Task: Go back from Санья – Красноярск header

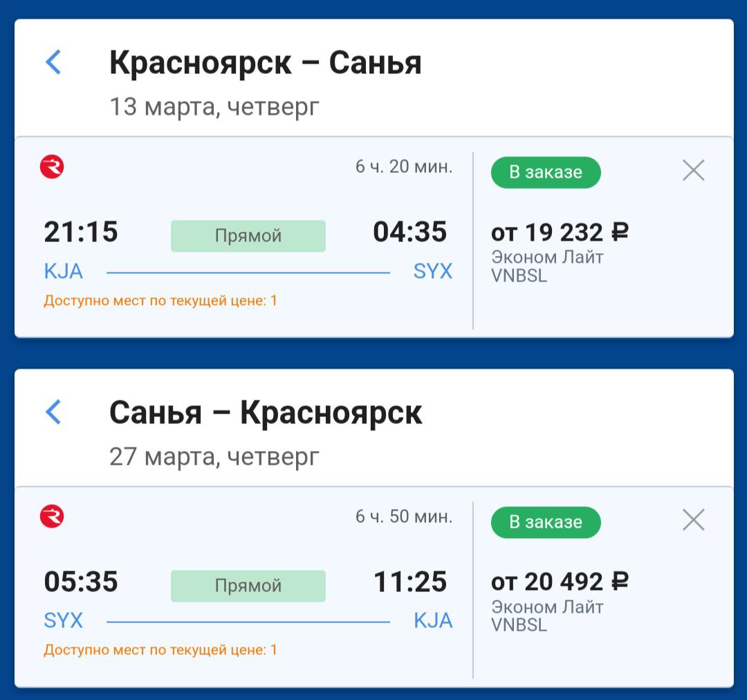Action: click(53, 412)
